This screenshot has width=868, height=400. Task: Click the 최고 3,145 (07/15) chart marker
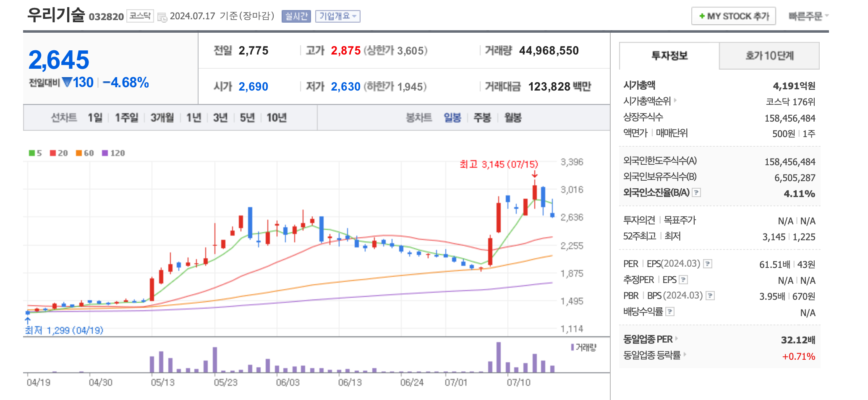pyautogui.click(x=499, y=164)
